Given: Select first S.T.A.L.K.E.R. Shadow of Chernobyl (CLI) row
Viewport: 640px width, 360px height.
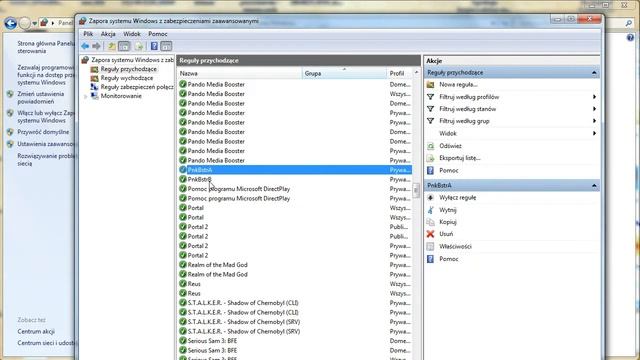Looking at the screenshot, I should 295,303.
